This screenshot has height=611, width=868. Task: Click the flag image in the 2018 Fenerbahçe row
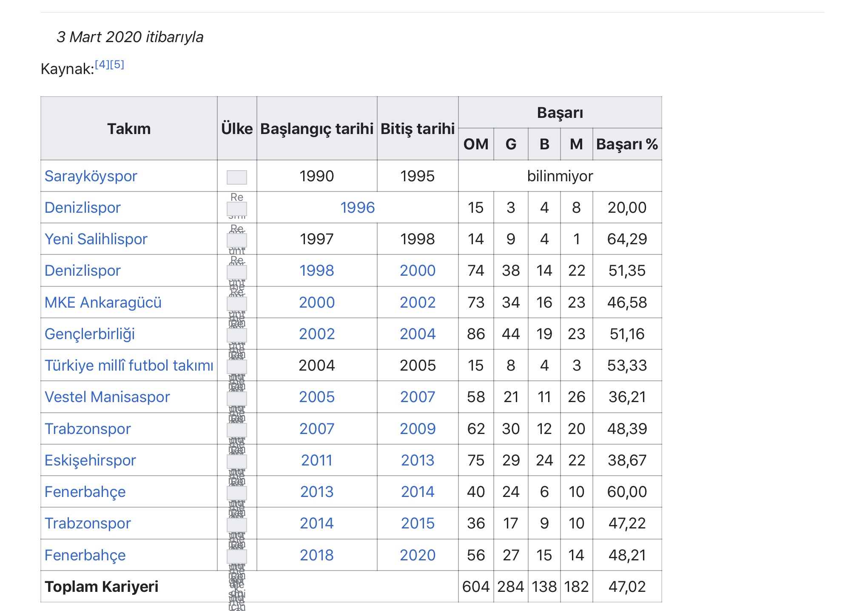pos(236,556)
